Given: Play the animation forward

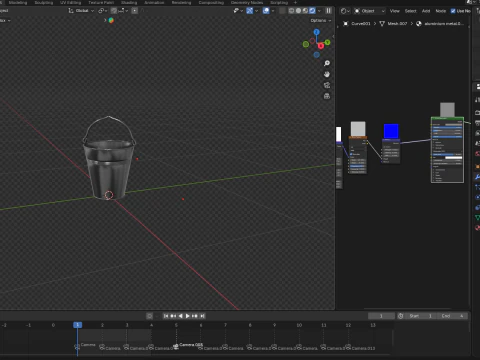Looking at the screenshot, I should (187, 316).
